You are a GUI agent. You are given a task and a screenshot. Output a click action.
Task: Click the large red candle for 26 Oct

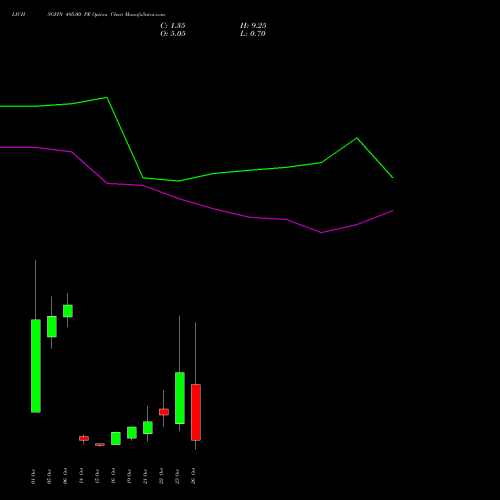click(196, 412)
